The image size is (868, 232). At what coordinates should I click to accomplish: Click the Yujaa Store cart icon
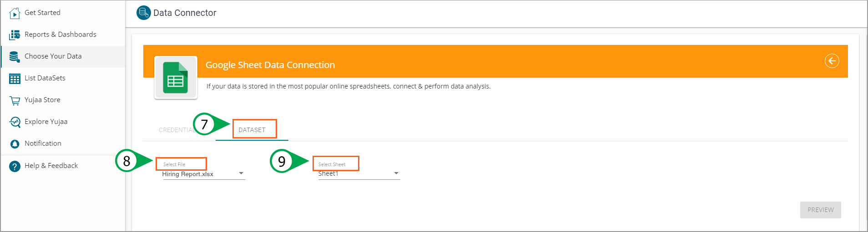[15, 100]
